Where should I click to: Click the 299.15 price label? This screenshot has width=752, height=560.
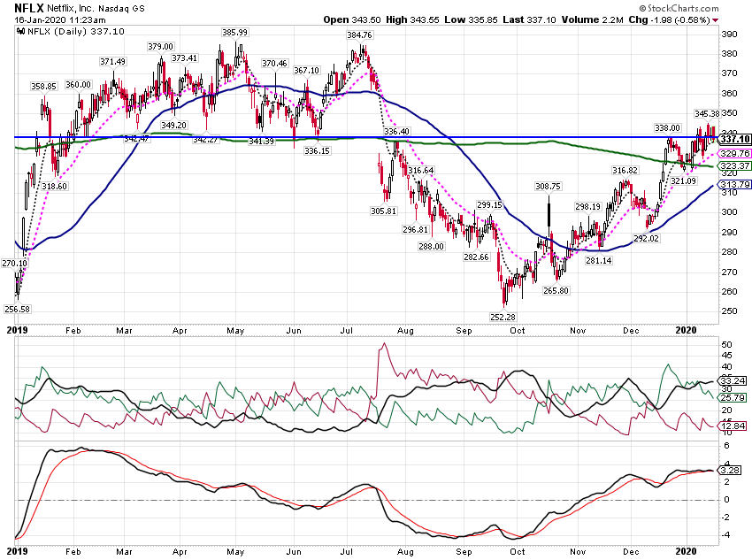tap(489, 204)
